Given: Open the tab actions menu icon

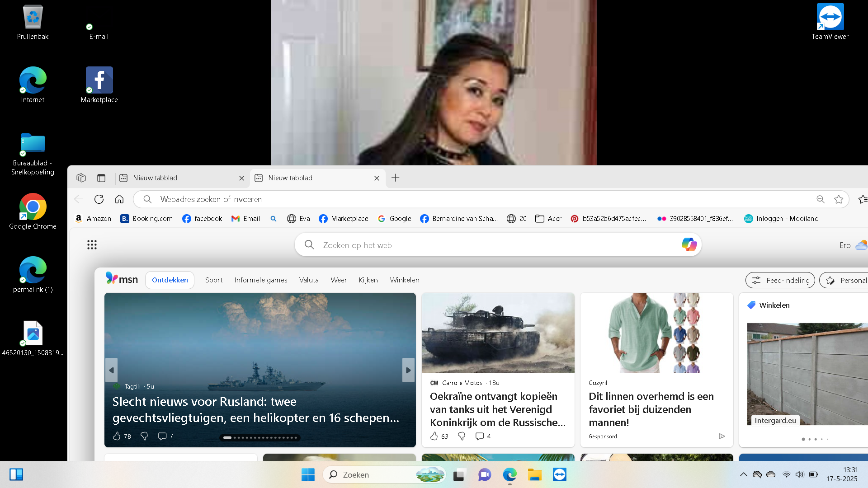Looking at the screenshot, I should pyautogui.click(x=101, y=178).
